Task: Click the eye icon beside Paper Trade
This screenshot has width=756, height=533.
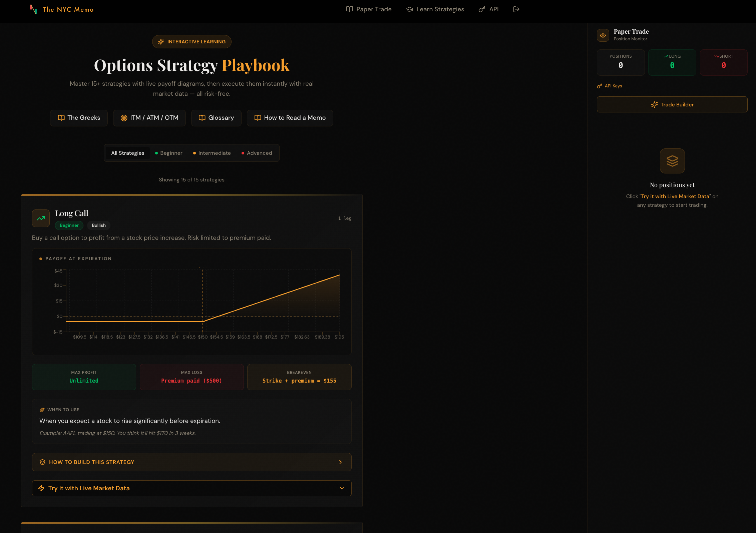Action: point(603,35)
